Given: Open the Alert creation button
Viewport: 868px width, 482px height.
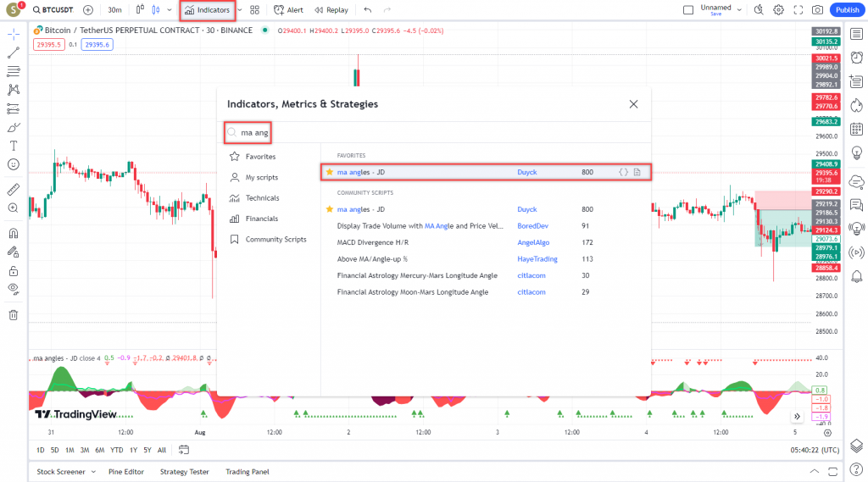Looking at the screenshot, I should [288, 10].
